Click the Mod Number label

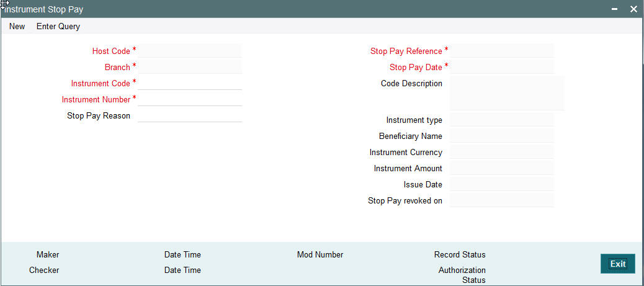[320, 255]
